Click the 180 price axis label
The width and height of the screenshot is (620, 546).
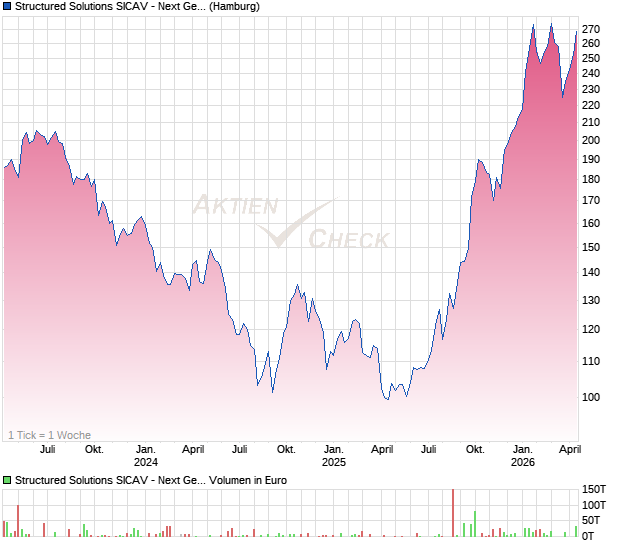(x=591, y=179)
